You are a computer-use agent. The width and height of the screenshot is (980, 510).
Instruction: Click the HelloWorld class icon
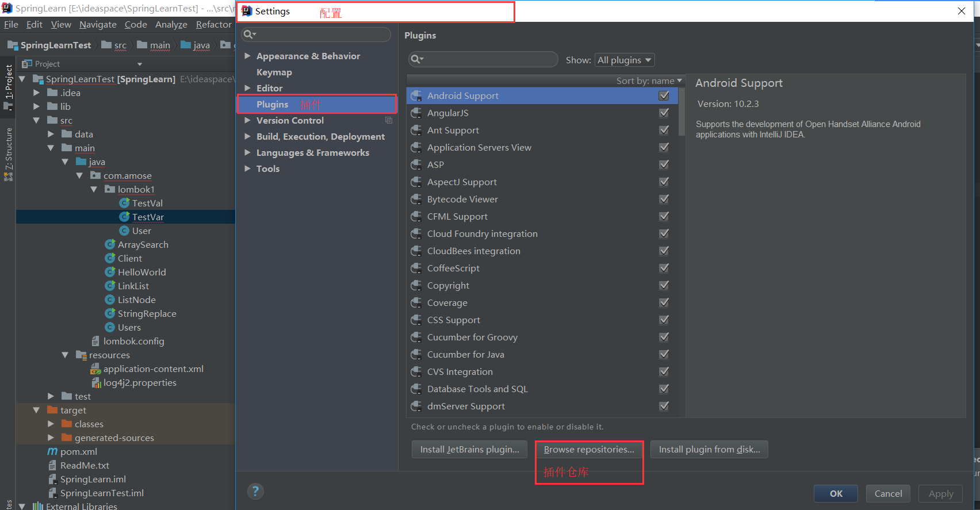tap(110, 272)
